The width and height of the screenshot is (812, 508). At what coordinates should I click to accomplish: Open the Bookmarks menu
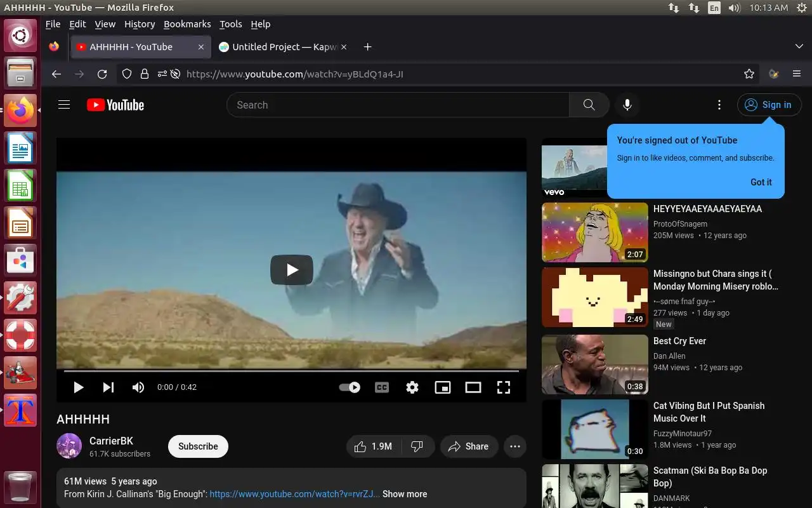point(187,24)
